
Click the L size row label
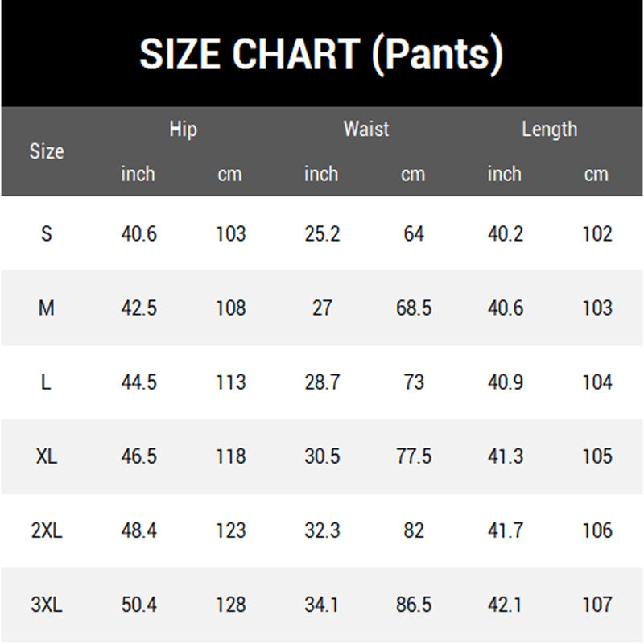[x=46, y=382]
